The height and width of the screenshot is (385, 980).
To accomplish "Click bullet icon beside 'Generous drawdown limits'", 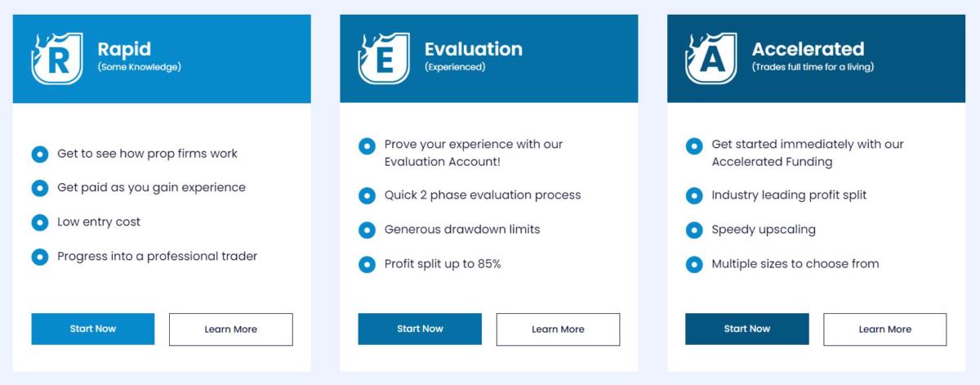I will pos(367,230).
